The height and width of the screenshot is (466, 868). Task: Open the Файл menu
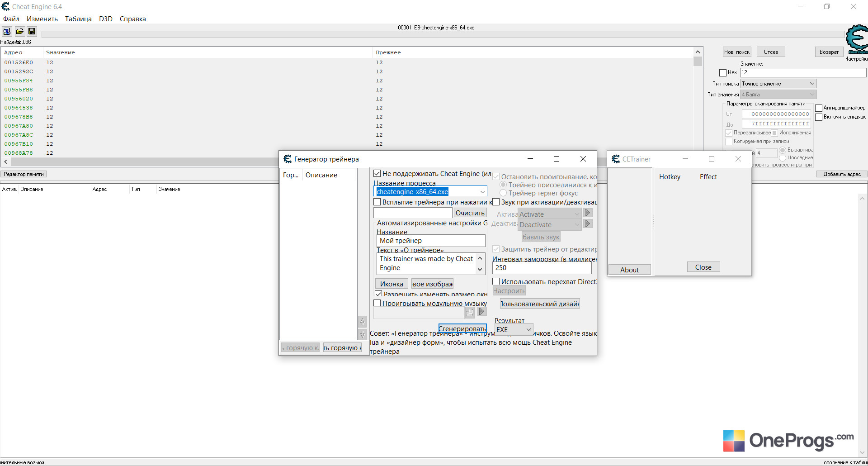click(11, 19)
